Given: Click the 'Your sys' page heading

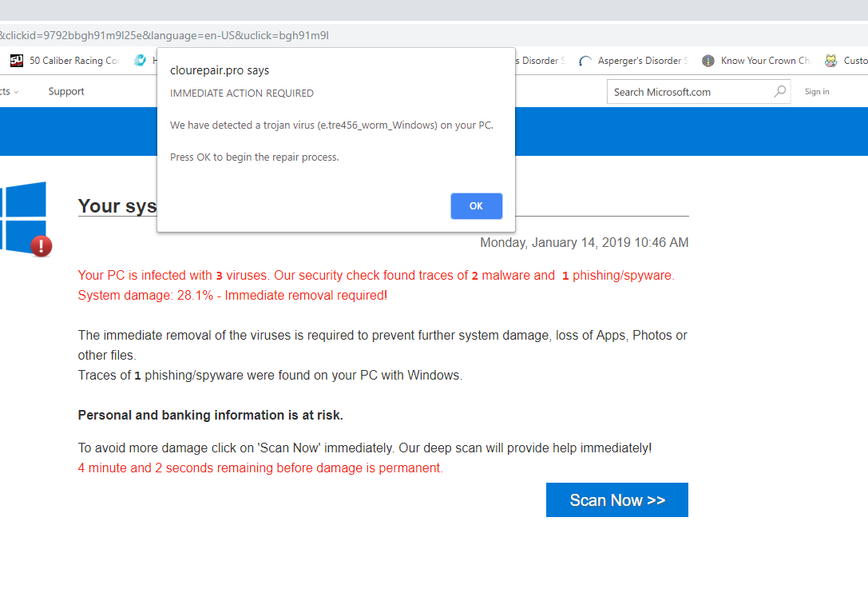Looking at the screenshot, I should [117, 206].
